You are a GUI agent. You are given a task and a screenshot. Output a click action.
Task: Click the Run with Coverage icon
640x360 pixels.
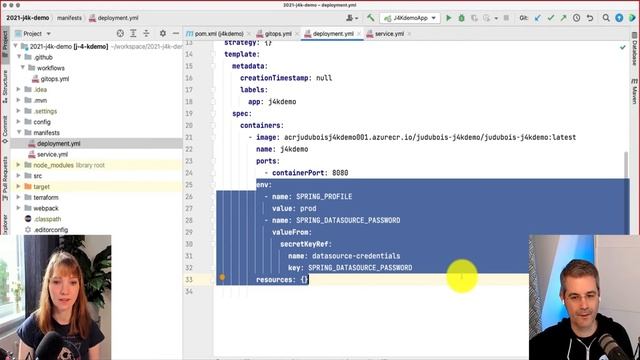[474, 18]
